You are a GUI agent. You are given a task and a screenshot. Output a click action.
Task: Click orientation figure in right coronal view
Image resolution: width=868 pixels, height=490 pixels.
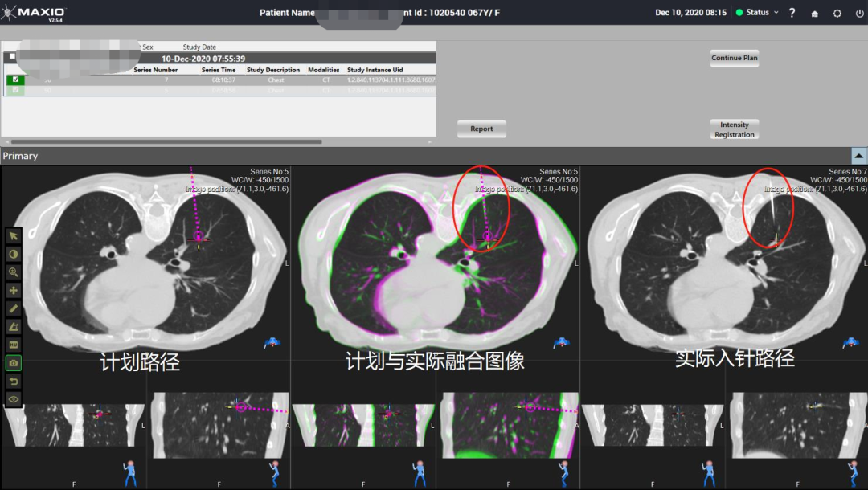[x=709, y=473]
